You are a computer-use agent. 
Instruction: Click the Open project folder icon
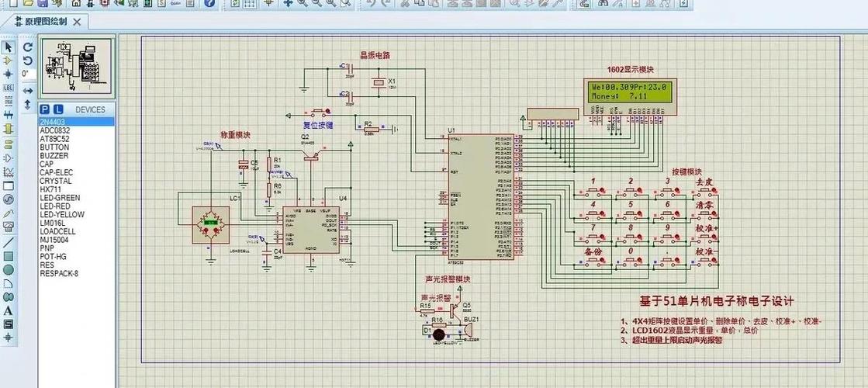tap(28, 3)
